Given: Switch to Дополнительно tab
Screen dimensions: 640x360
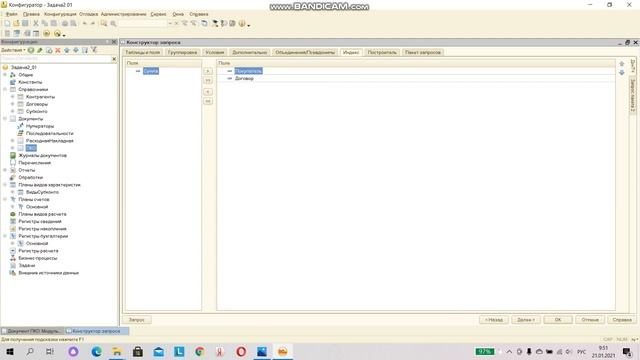Looking at the screenshot, I should [x=249, y=52].
